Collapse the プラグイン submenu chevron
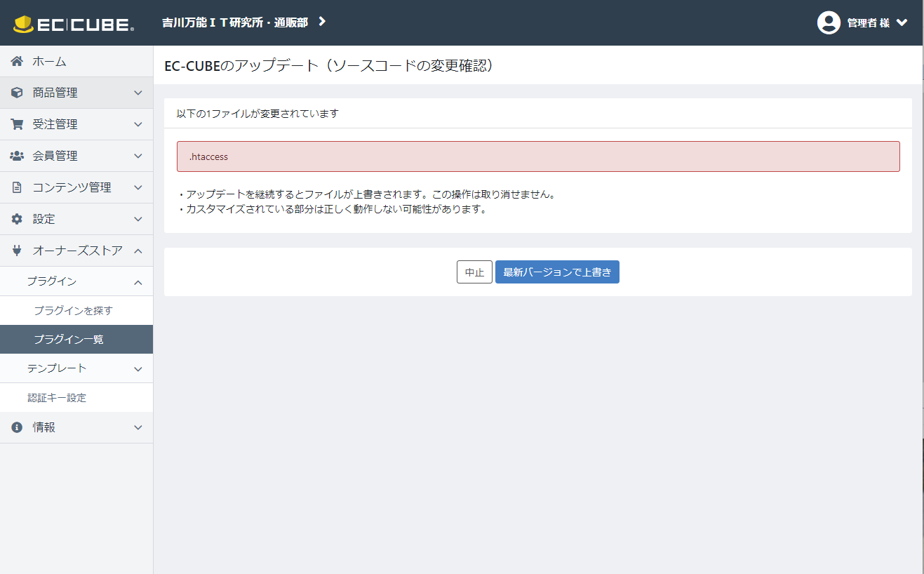 click(x=138, y=281)
